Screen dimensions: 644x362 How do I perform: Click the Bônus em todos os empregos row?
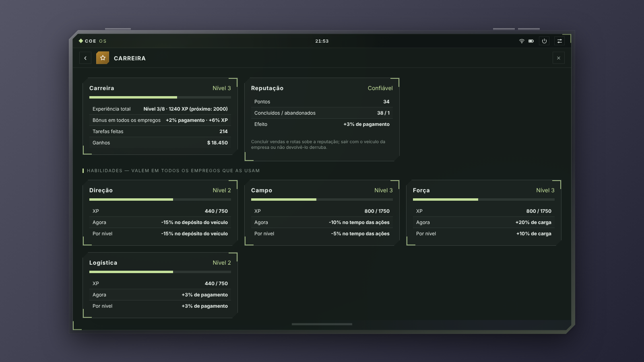click(160, 120)
